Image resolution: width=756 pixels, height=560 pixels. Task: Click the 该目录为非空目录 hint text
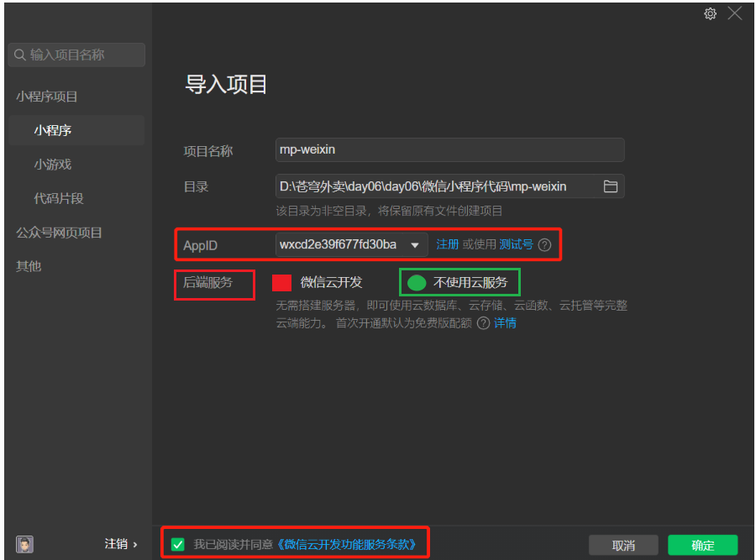(x=389, y=211)
